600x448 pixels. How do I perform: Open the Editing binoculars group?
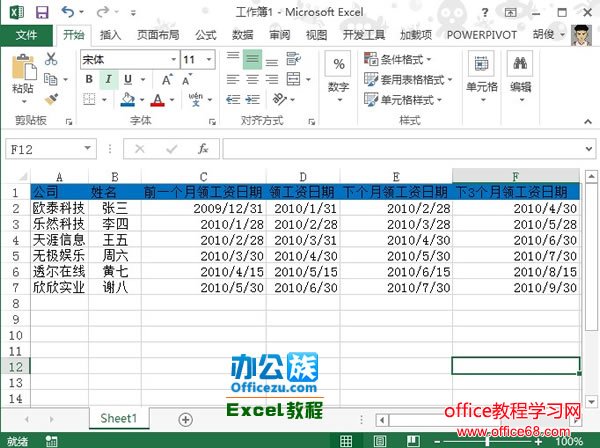click(520, 77)
